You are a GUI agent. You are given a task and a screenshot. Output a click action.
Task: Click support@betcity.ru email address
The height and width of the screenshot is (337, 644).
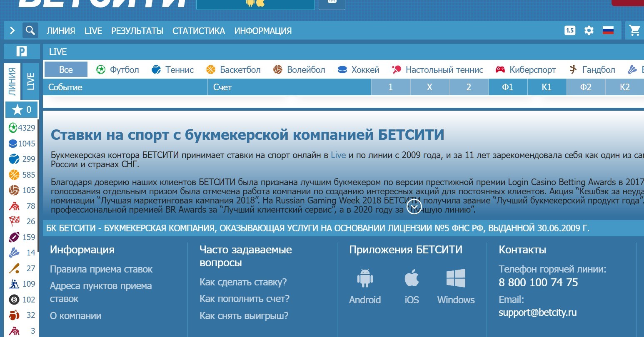(x=538, y=312)
